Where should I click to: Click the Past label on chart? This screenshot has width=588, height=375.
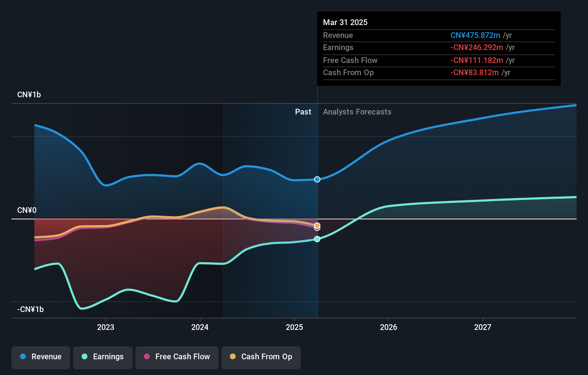click(x=303, y=112)
